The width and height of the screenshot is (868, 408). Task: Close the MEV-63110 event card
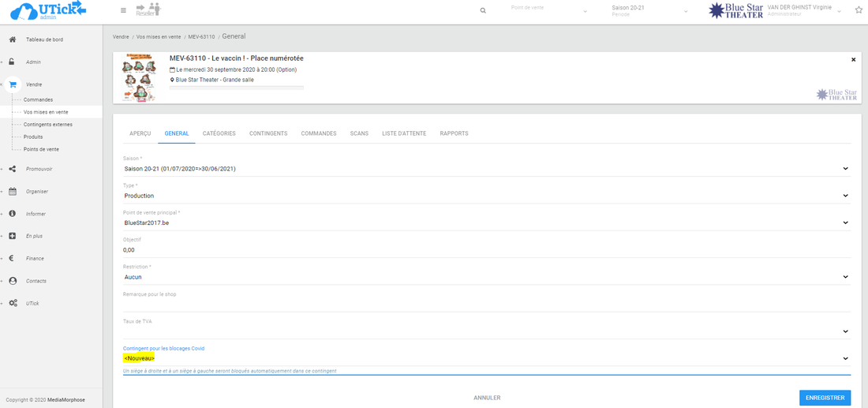(853, 60)
